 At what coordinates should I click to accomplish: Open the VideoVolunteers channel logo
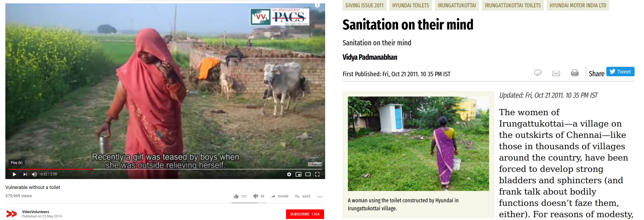point(11,214)
